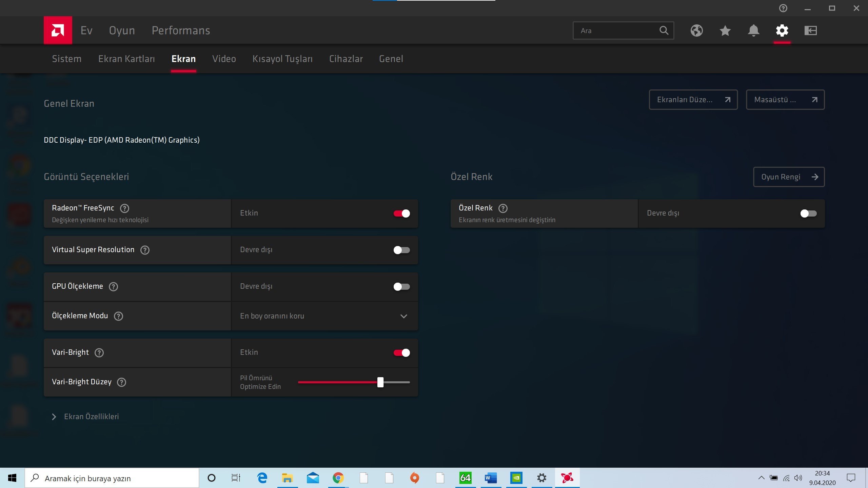Click the Vari-Bright level slider handle

[380, 382]
